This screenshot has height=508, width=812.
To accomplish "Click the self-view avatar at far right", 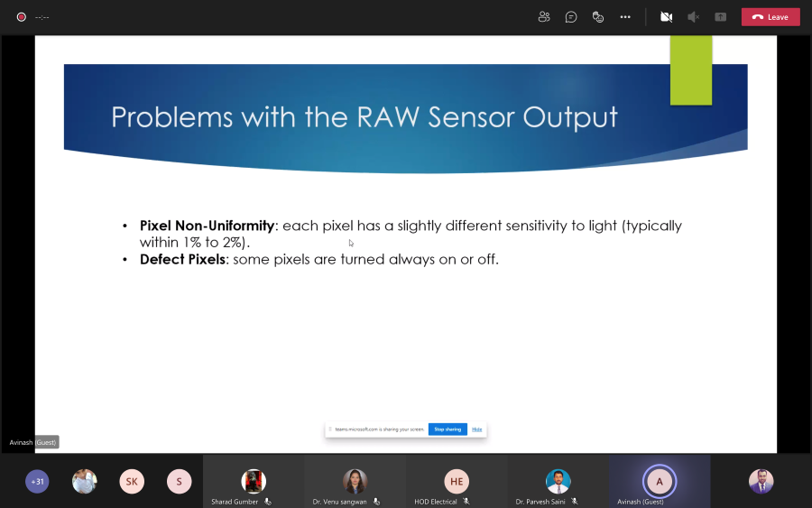I will [761, 482].
